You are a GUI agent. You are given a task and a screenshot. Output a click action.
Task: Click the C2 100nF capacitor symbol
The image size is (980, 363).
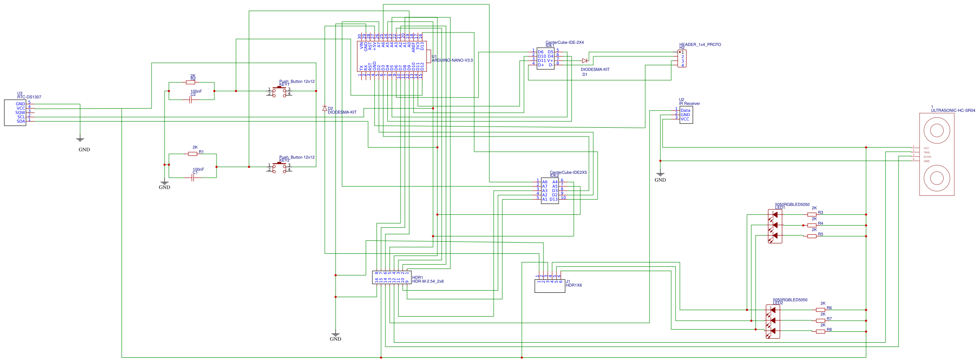click(x=191, y=100)
